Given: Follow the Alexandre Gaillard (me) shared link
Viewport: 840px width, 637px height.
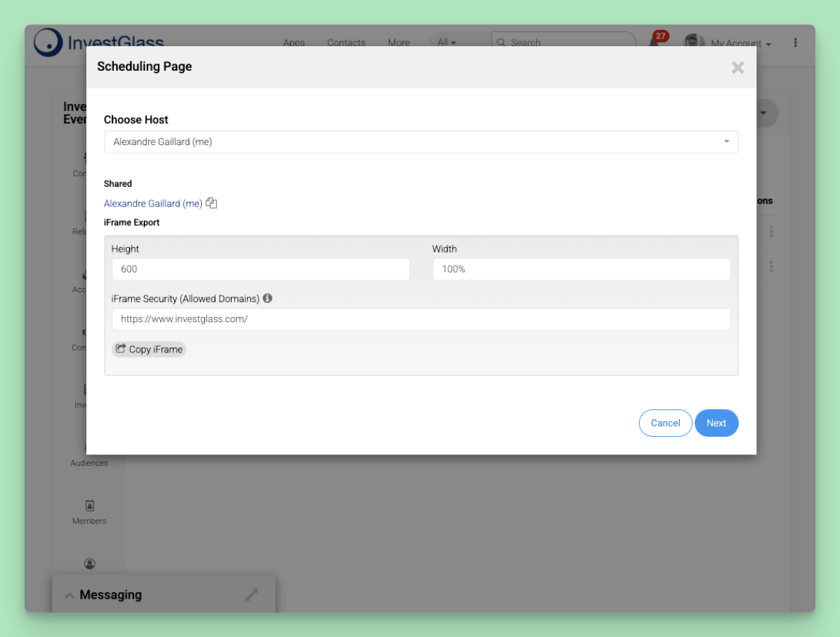Looking at the screenshot, I should pyautogui.click(x=153, y=203).
